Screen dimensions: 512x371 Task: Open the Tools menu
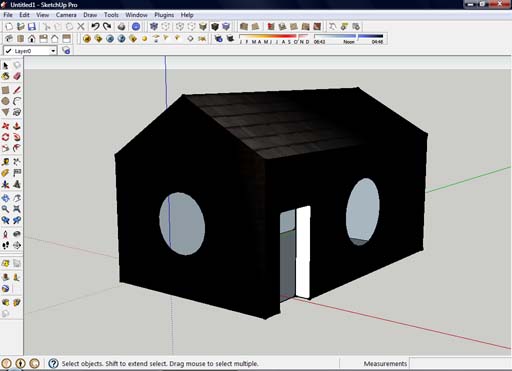click(111, 15)
